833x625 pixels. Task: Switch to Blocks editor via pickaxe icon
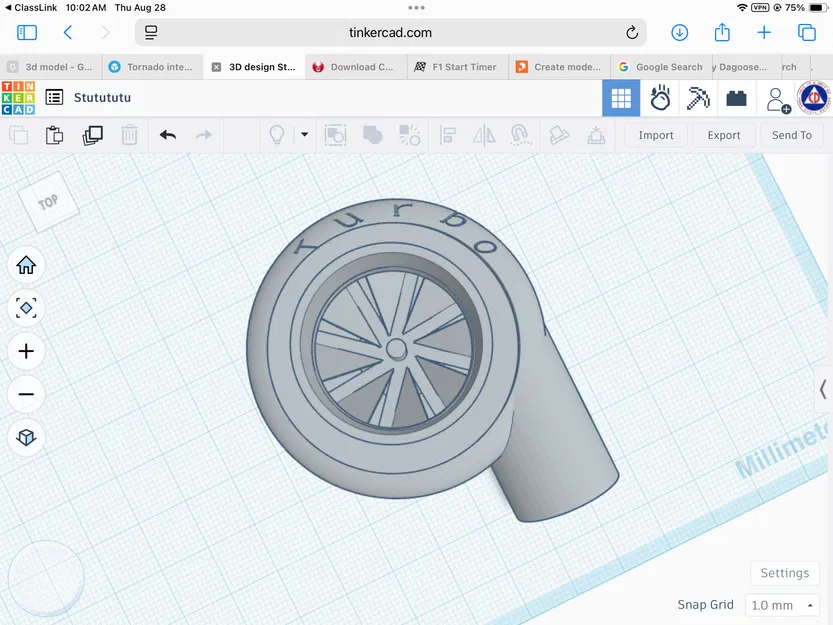[697, 98]
